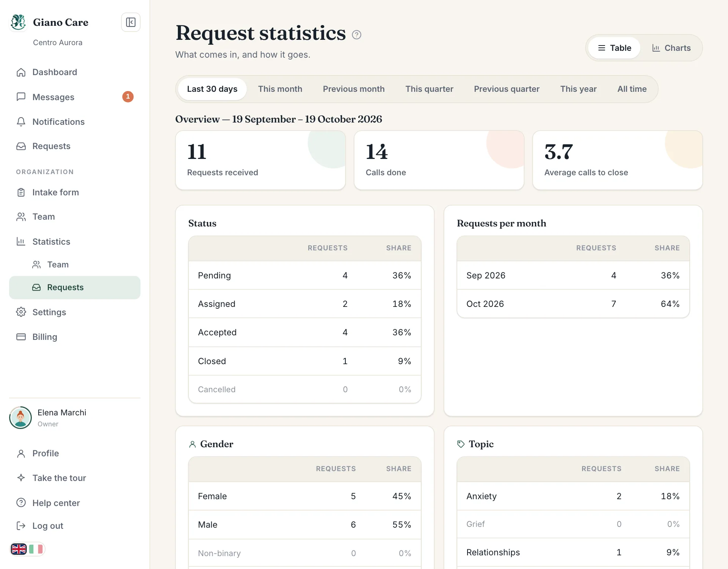Switch to Table view

614,48
